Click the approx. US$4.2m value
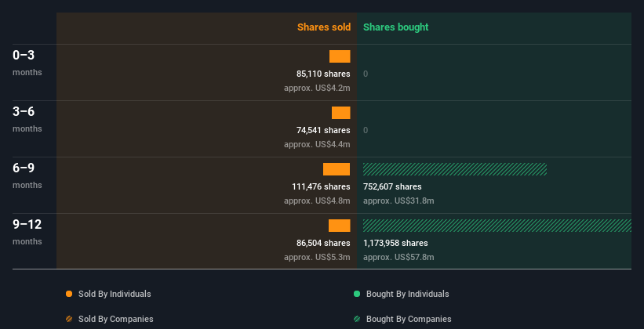Viewport: 644px width, 329px height. click(x=317, y=89)
